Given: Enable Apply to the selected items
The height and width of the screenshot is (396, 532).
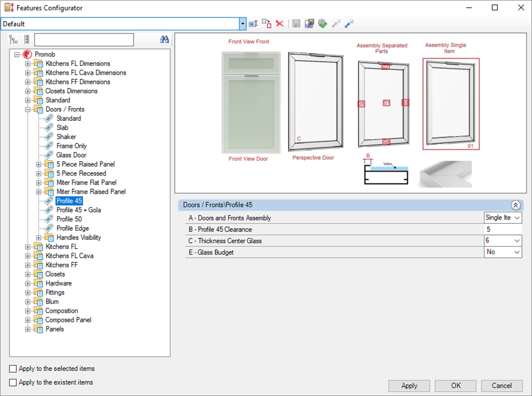Looking at the screenshot, I should [13, 369].
